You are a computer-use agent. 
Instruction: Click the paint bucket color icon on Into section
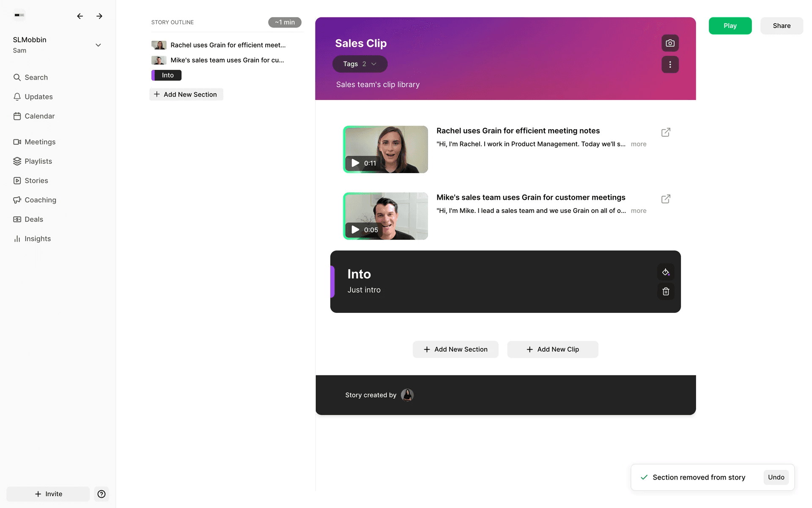(666, 272)
